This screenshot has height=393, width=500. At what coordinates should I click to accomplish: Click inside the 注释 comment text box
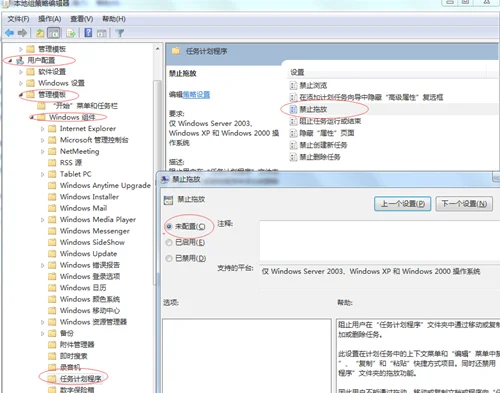(379, 240)
